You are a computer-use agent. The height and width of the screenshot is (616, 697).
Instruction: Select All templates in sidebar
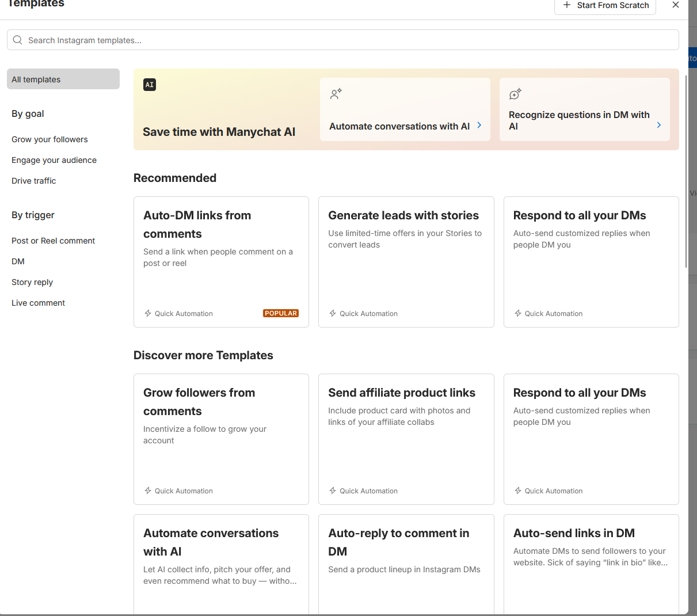pyautogui.click(x=63, y=79)
